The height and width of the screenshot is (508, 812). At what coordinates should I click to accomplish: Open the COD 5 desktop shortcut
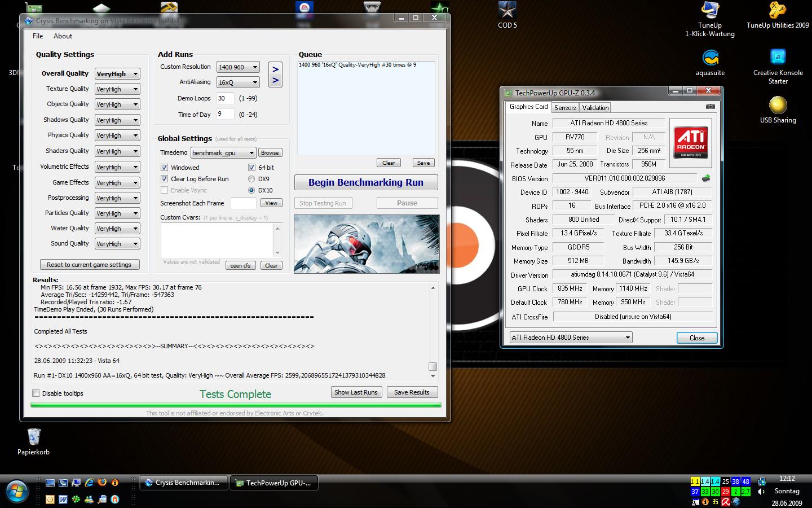coord(507,15)
